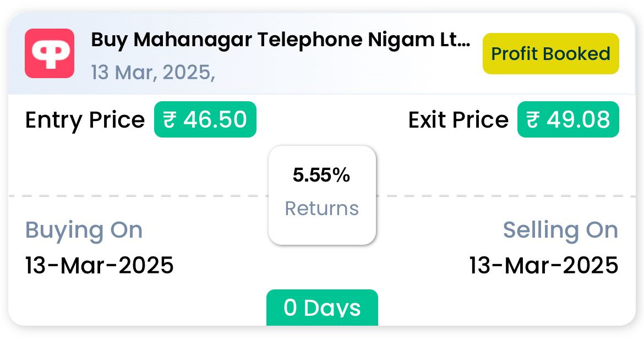Screen dimensions: 644x340
Task: Click the Exit Price label
Action: click(x=459, y=120)
